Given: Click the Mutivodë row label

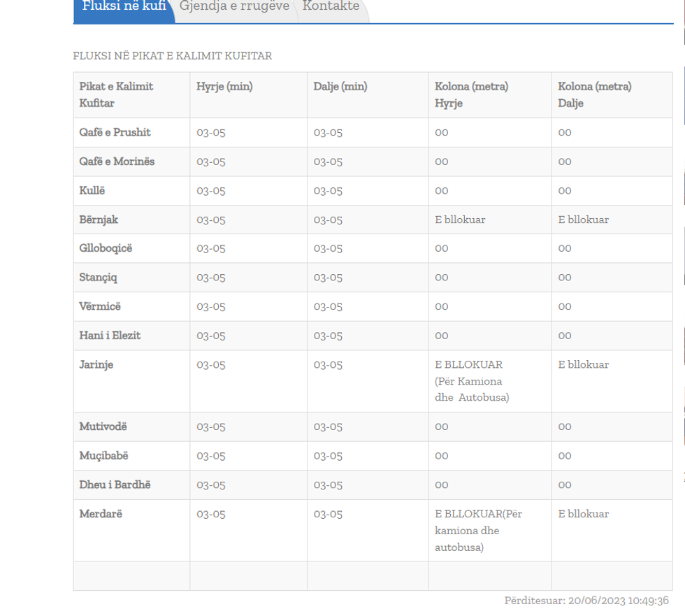Looking at the screenshot, I should [x=103, y=427].
